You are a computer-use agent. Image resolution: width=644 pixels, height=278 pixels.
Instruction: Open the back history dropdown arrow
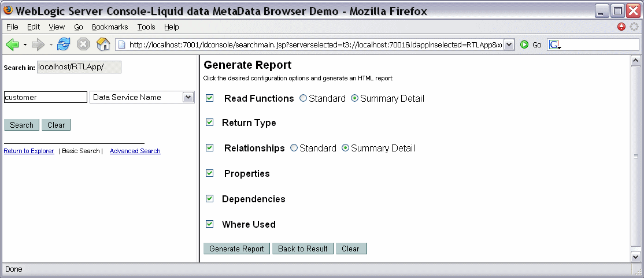coord(25,45)
